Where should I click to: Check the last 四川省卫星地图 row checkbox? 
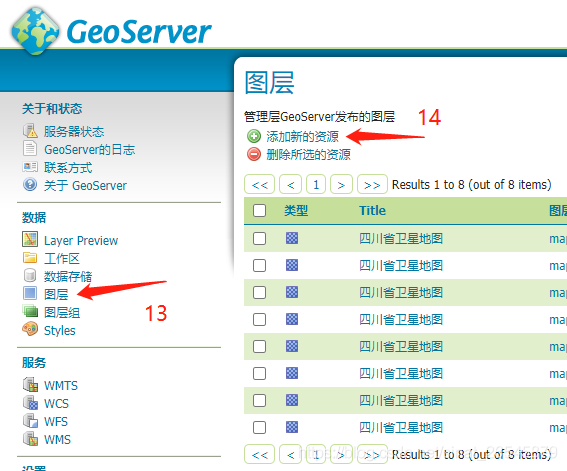(x=259, y=427)
